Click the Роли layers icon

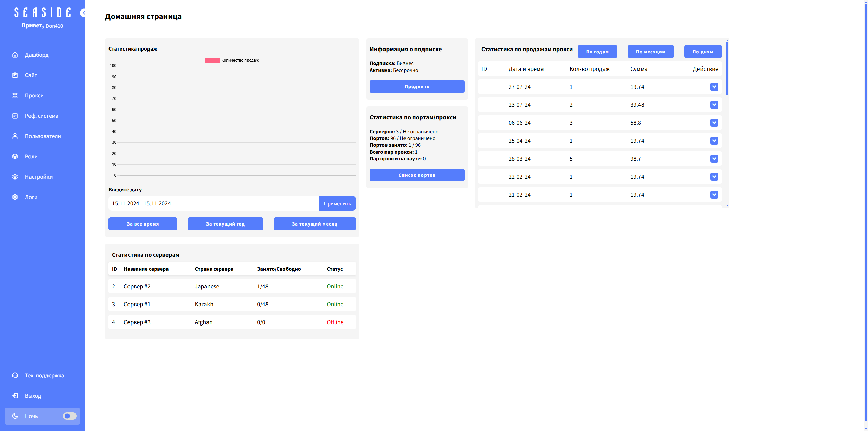coord(15,156)
